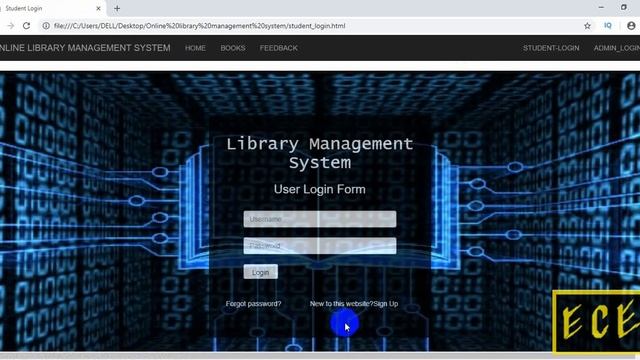This screenshot has width=640, height=360.
Task: Focus the Username input field
Action: 320,219
